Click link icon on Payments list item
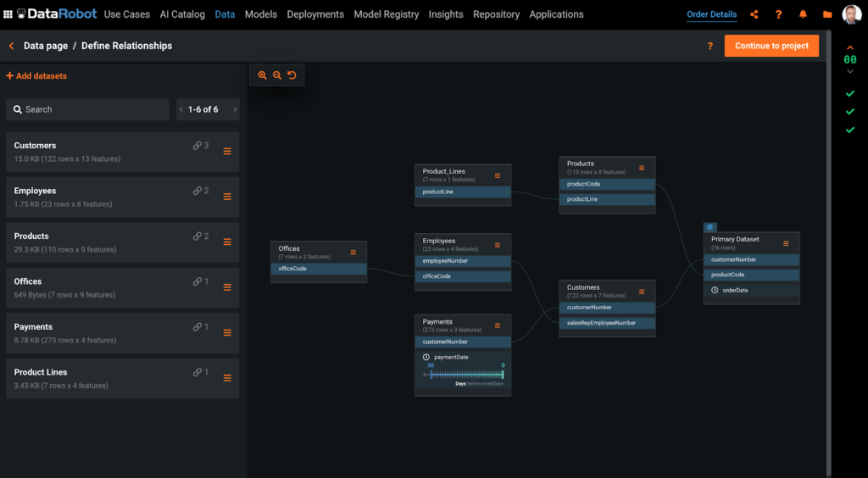Viewport: 868px width, 478px height. pos(197,327)
